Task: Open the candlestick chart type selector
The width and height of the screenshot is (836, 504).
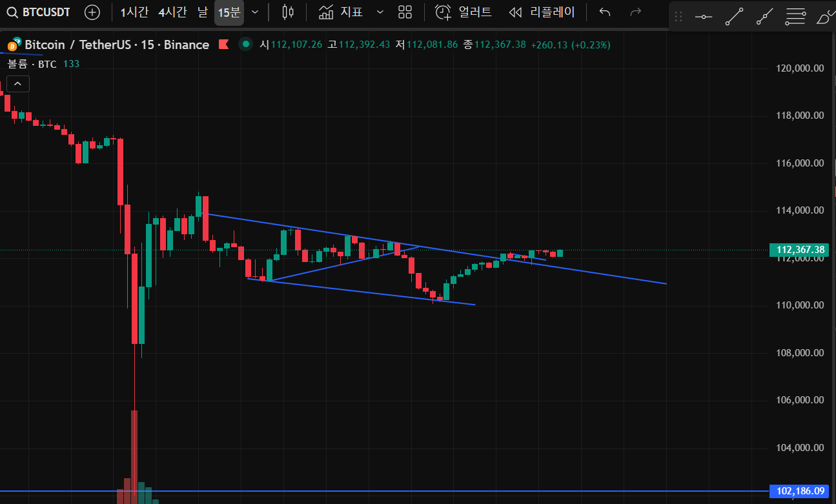Action: [x=288, y=12]
